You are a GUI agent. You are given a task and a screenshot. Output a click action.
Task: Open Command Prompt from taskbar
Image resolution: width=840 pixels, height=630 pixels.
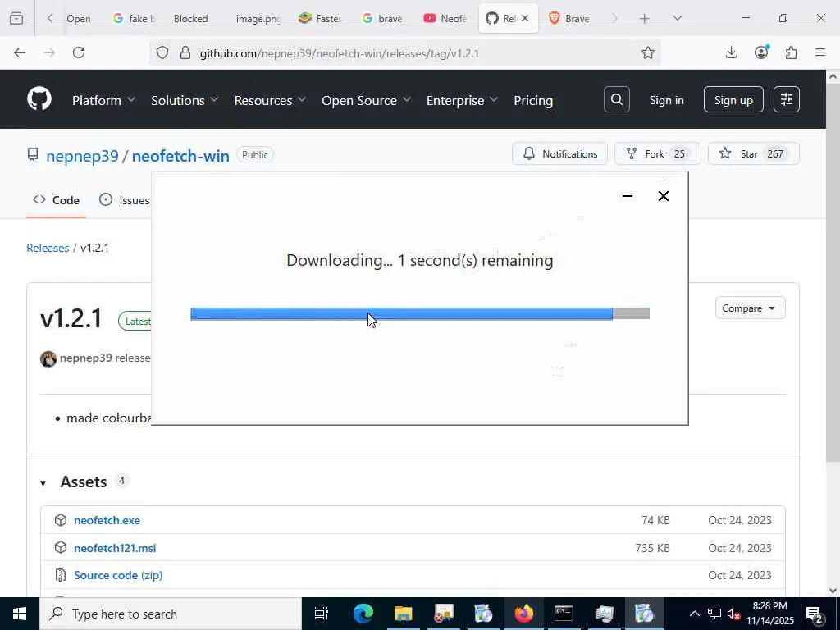click(564, 614)
